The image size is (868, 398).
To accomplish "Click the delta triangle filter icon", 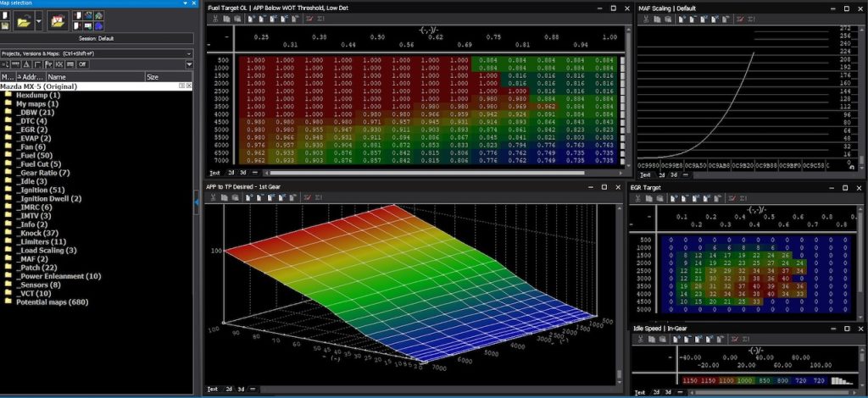I will [27, 64].
